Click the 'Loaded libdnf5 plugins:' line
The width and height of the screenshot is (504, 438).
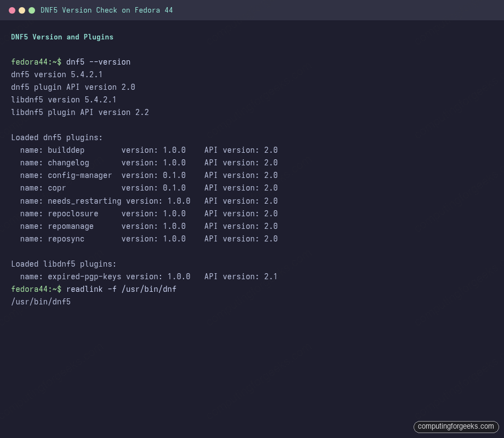(x=64, y=264)
